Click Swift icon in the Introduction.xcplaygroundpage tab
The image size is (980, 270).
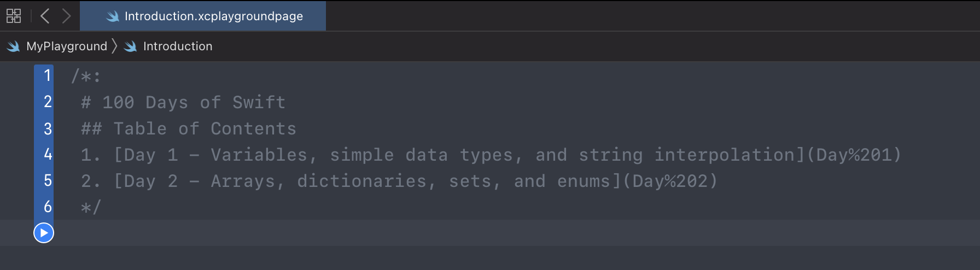tap(113, 16)
